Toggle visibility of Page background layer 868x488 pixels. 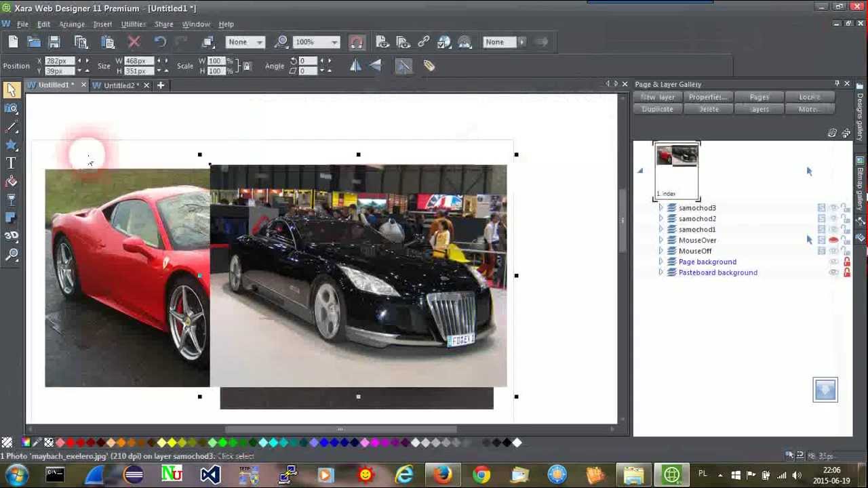(x=833, y=262)
